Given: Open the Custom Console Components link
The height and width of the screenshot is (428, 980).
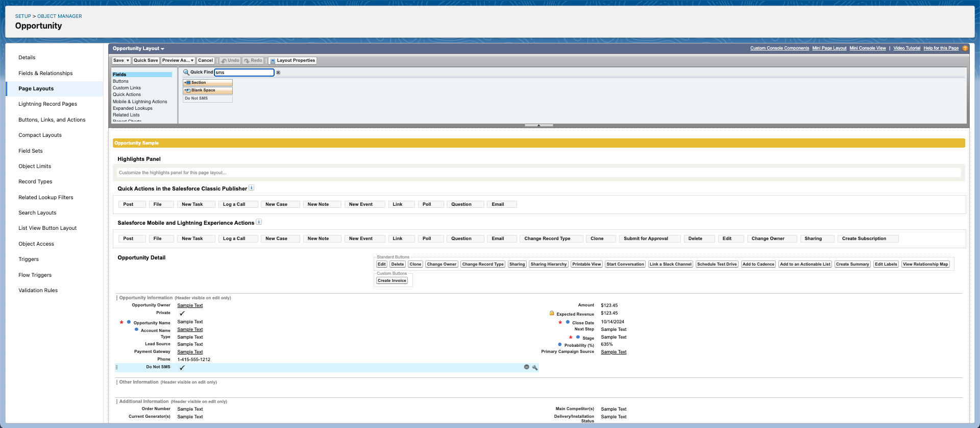Looking at the screenshot, I should (779, 48).
